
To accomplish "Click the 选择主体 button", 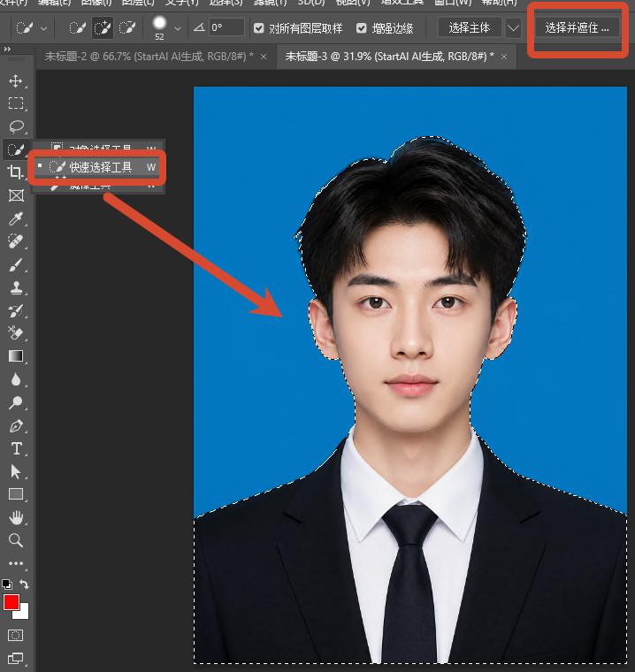I will point(470,28).
